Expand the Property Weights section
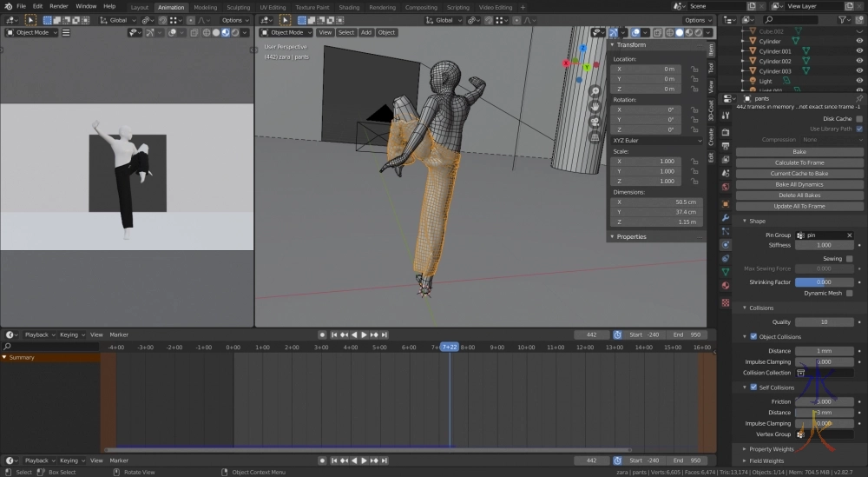Viewport: 868px width, 477px height. point(771,449)
